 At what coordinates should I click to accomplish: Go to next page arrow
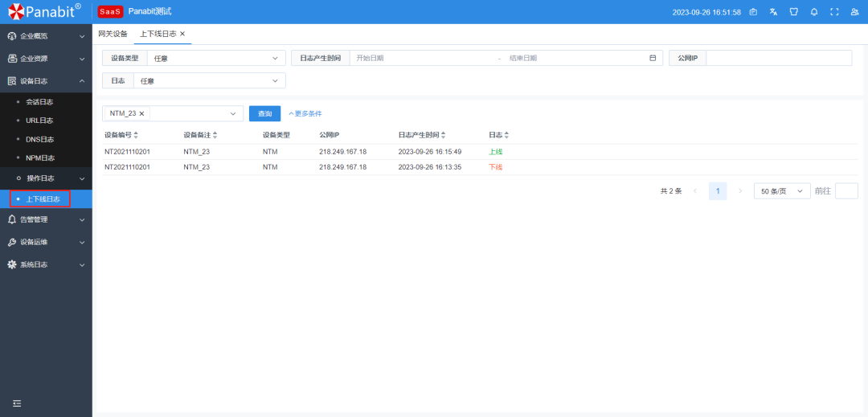click(740, 190)
